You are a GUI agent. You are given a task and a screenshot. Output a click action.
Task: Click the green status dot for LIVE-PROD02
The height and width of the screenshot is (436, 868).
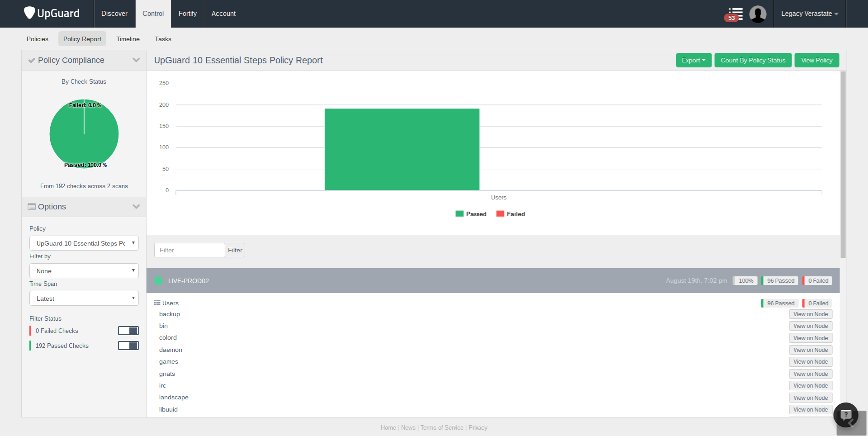coord(158,280)
